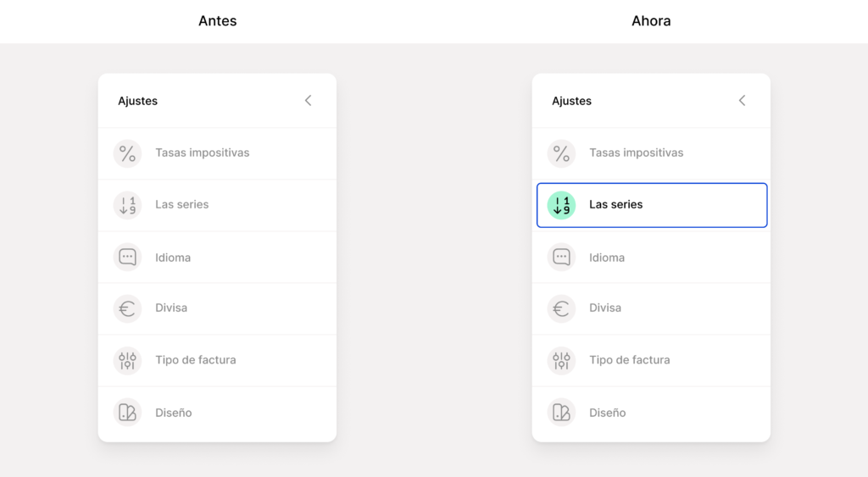Screen dimensions: 868x477
Task: Open Divisa label in the Antes panel
Action: tap(171, 308)
